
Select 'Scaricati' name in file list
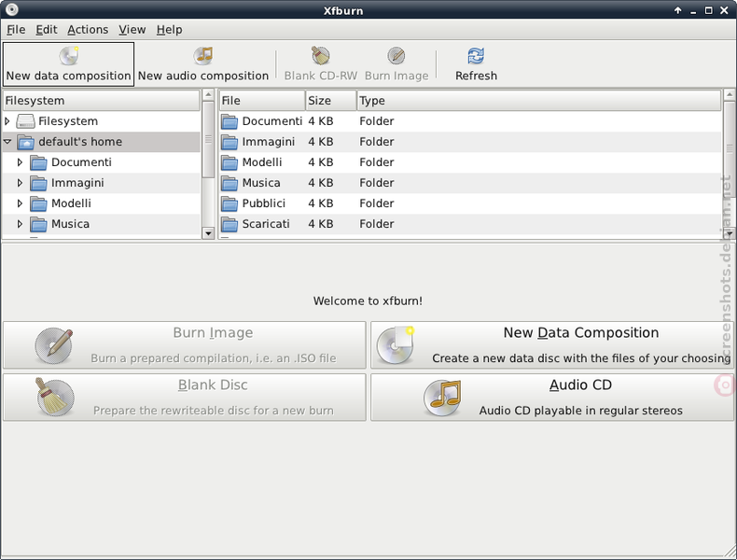[266, 224]
